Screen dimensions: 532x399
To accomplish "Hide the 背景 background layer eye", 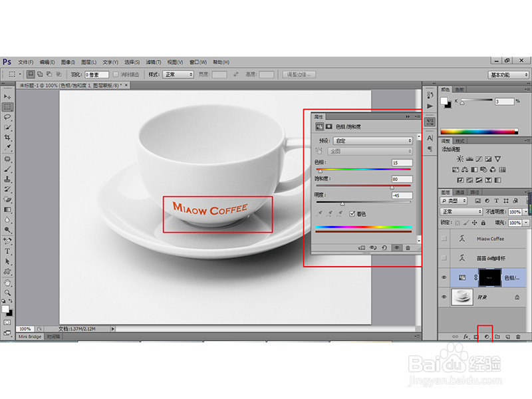I will click(444, 297).
